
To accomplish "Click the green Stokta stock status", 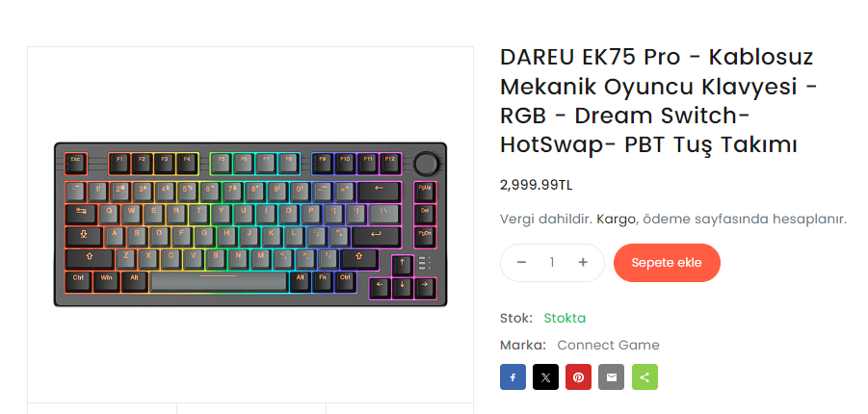I will pyautogui.click(x=565, y=319).
